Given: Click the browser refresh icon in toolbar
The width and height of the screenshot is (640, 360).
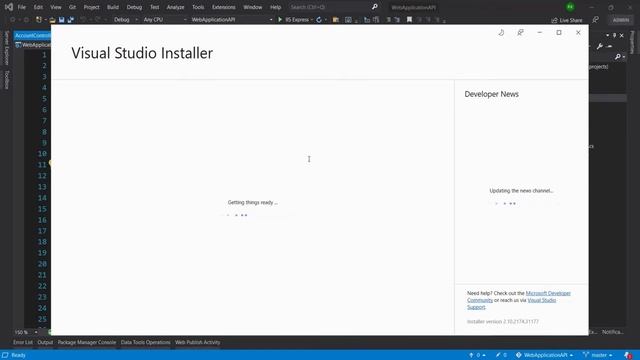Looking at the screenshot, I should [319, 20].
